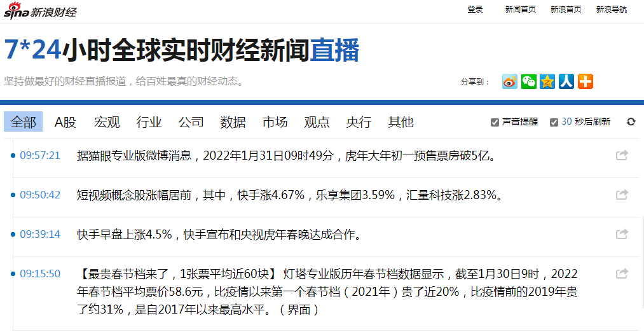644x332 pixels.
Task: Click the 快手早盘上涨4.5% news text
Action: (219, 234)
